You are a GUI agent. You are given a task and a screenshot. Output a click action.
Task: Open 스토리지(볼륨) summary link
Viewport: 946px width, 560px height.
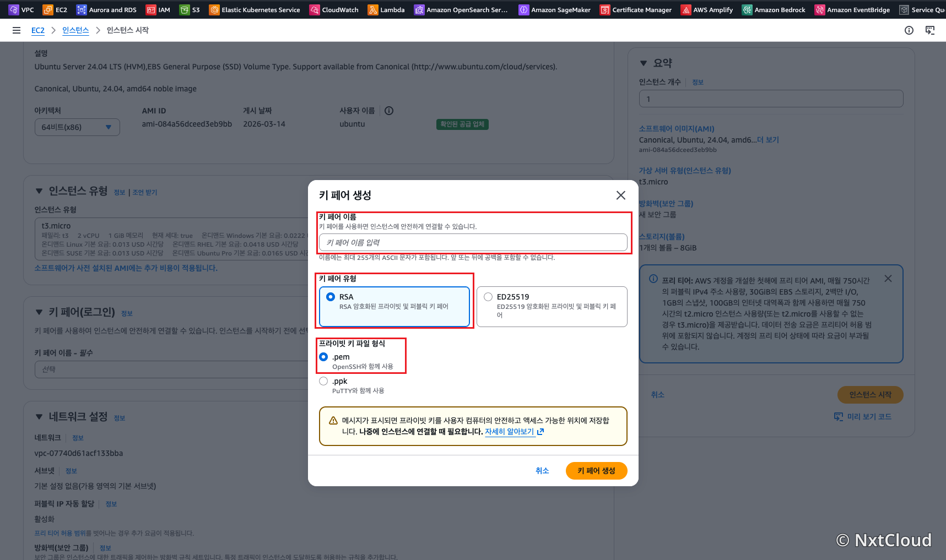[662, 237]
